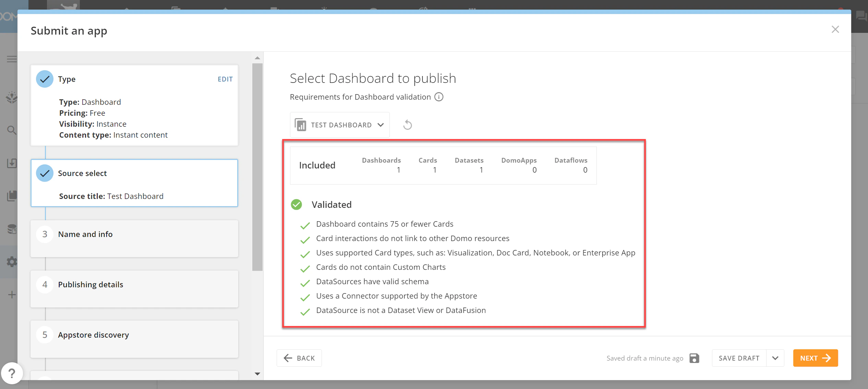Click the library stack icon in sidebar
Viewport: 868px width, 389px height.
[x=12, y=196]
